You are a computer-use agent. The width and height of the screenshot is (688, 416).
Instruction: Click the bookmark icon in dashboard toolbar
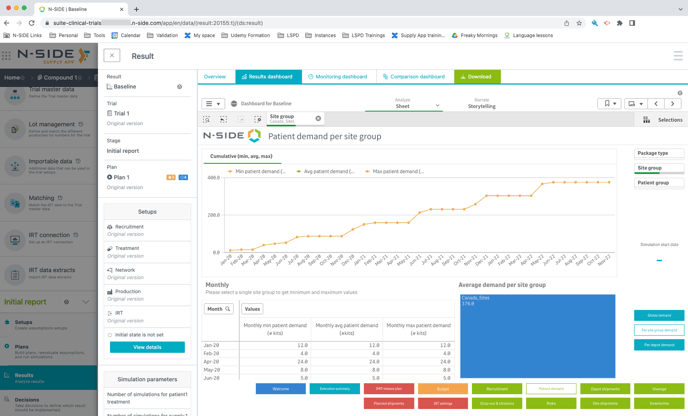point(607,104)
